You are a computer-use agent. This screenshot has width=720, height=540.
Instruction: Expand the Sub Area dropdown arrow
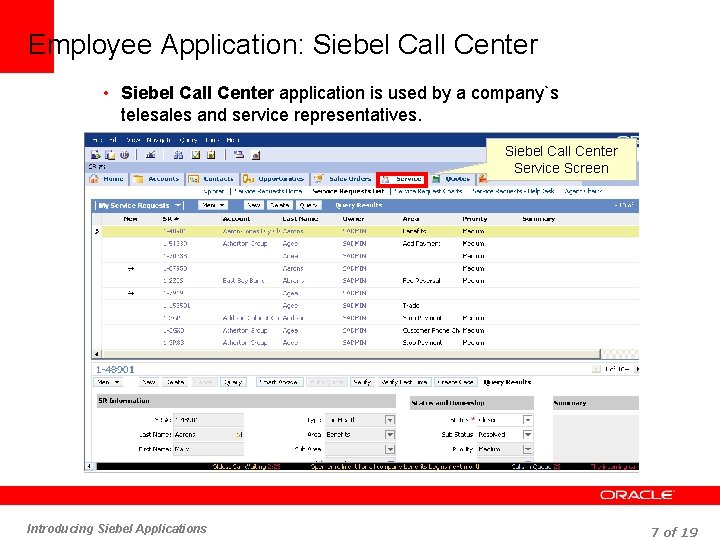click(x=390, y=449)
